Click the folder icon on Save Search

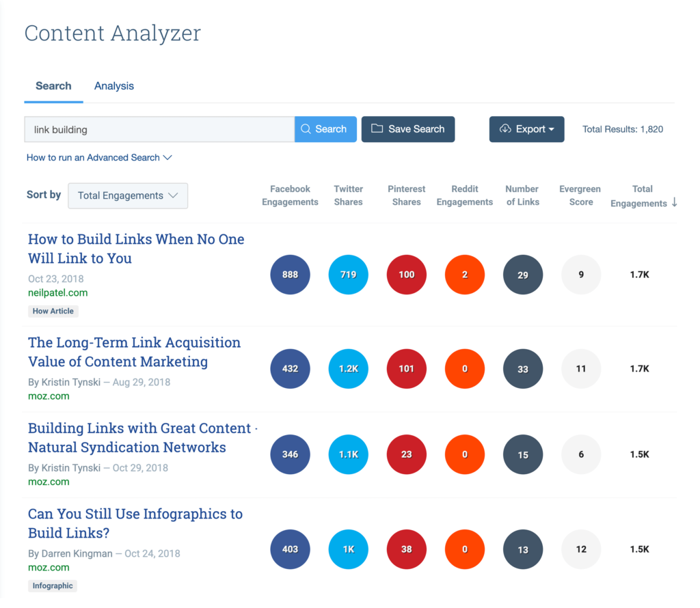377,128
